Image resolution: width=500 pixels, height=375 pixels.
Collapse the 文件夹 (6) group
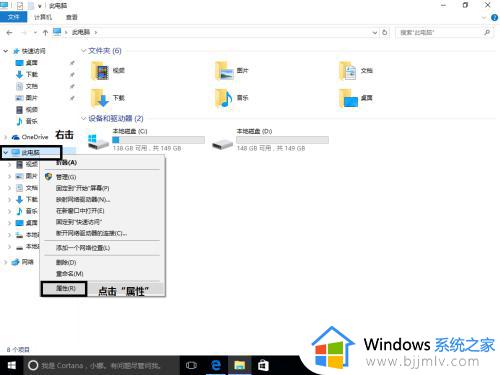coord(84,51)
